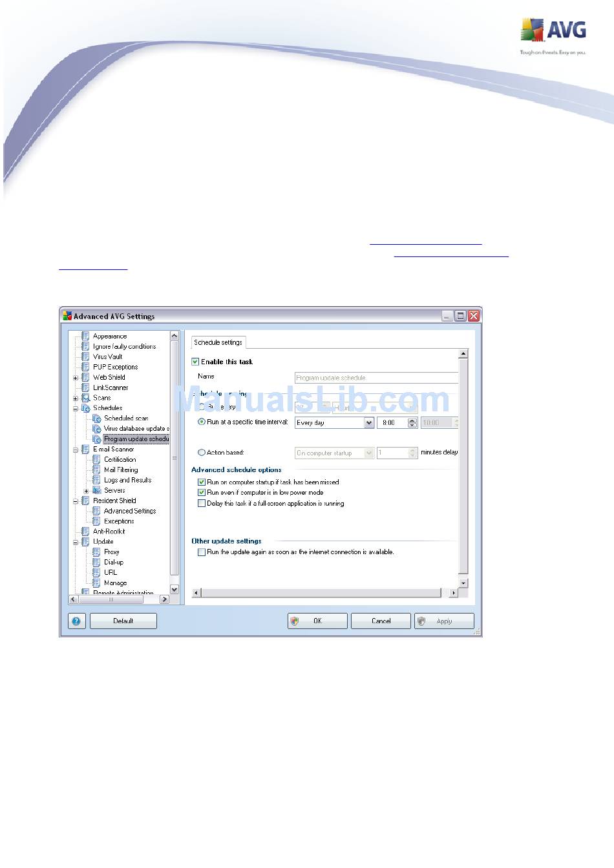The height and width of the screenshot is (868, 614).
Task: Open the Virus database update schedule item
Action: tap(136, 429)
